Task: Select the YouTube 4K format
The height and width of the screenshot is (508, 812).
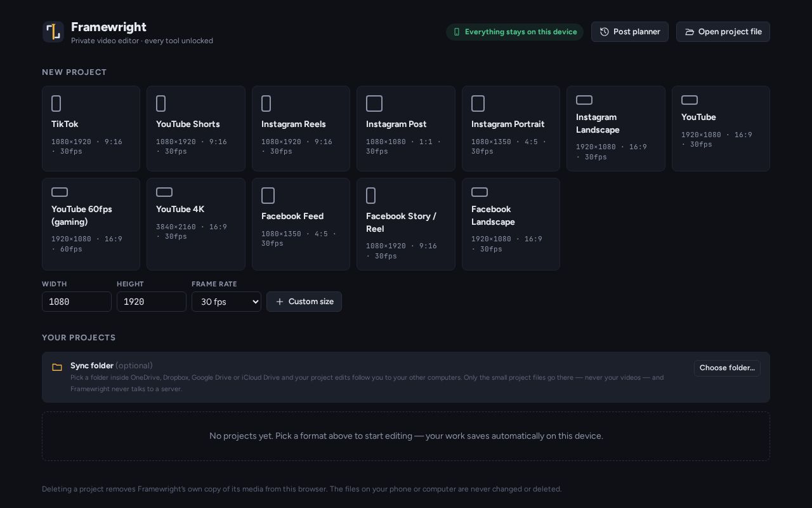Action: pos(196,224)
